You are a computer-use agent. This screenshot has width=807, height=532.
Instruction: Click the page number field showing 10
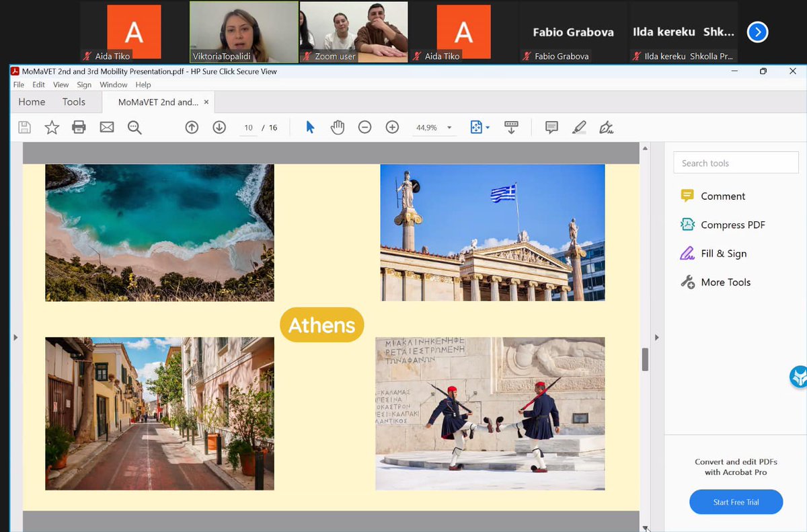click(x=249, y=128)
